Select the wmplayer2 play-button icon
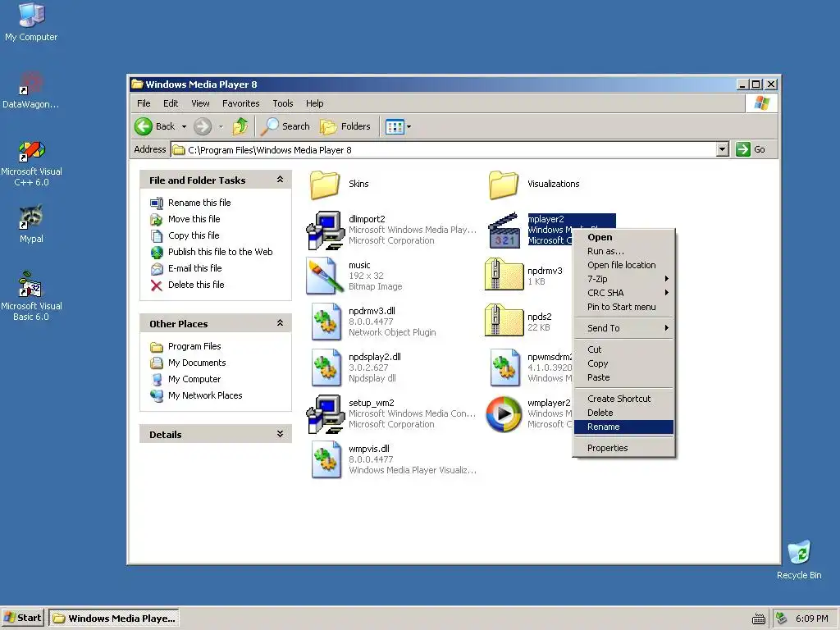This screenshot has height=630, width=840. (x=504, y=414)
